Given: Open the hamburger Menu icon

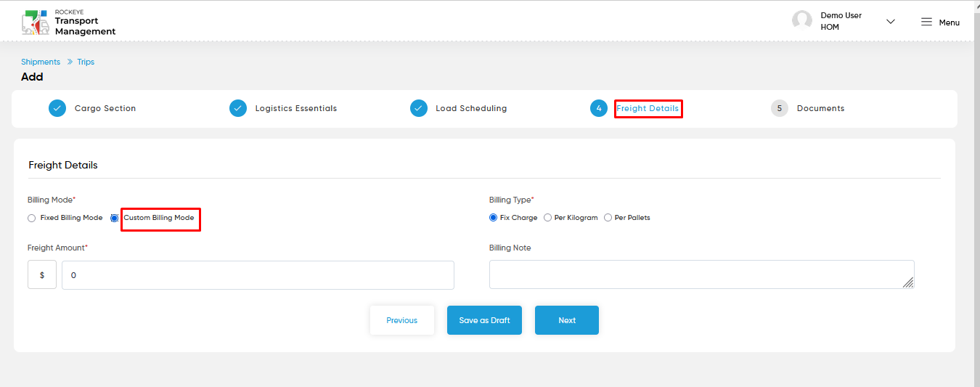Looking at the screenshot, I should coord(926,22).
